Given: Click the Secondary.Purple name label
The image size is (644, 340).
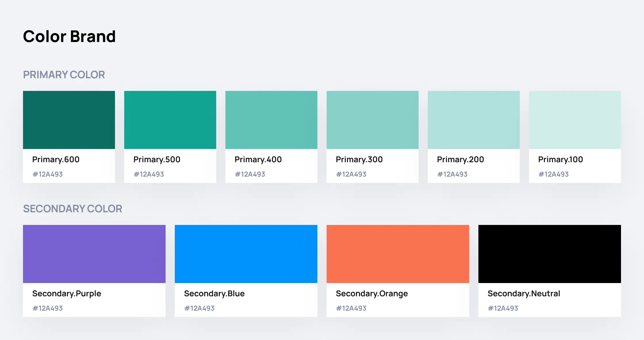Looking at the screenshot, I should [x=67, y=293].
